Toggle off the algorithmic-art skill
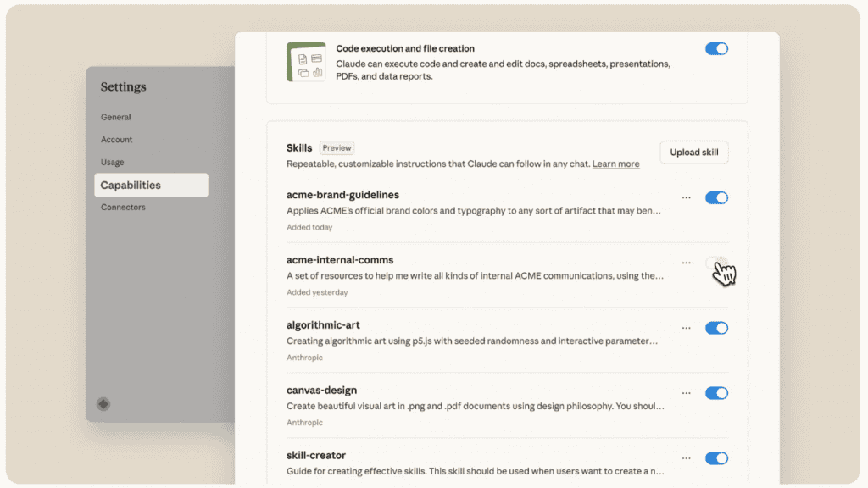 tap(716, 328)
